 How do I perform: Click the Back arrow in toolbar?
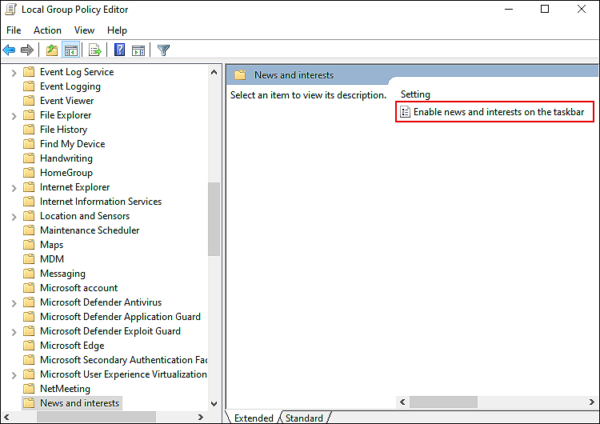(10, 50)
